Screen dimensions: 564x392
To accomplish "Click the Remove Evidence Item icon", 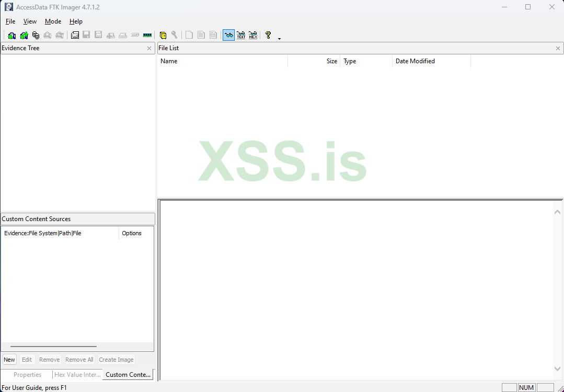I will point(48,35).
